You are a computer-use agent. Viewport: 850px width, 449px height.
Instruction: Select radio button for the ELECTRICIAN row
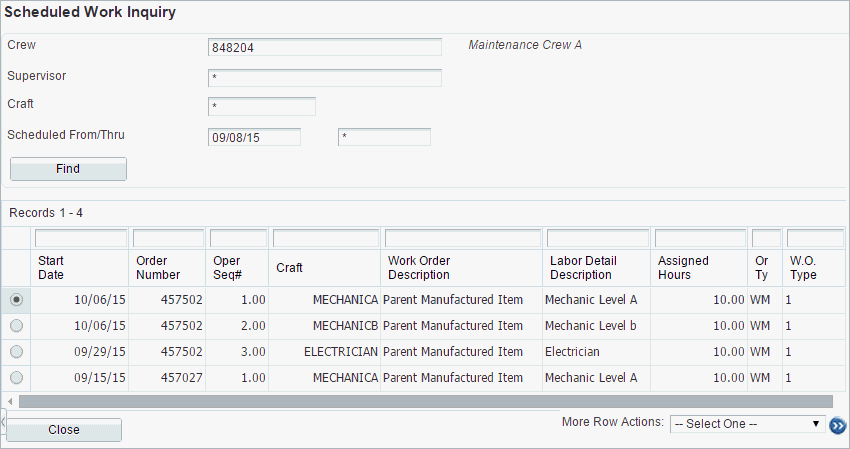click(x=16, y=351)
